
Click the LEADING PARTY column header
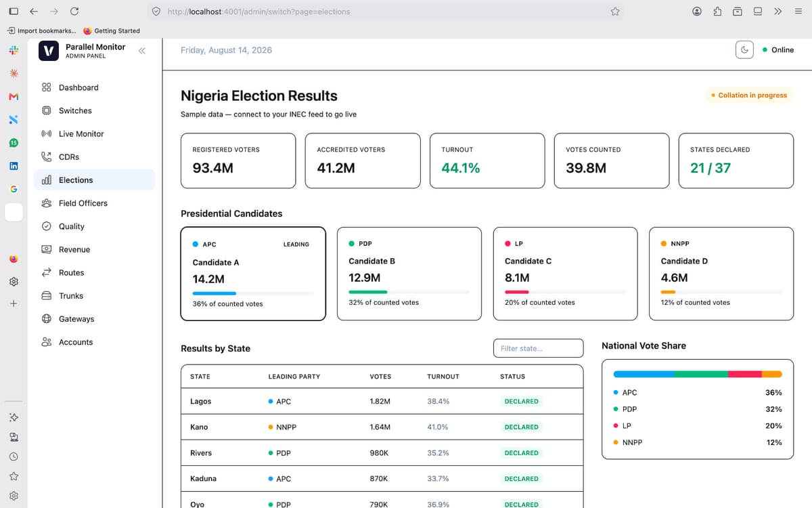(294, 377)
